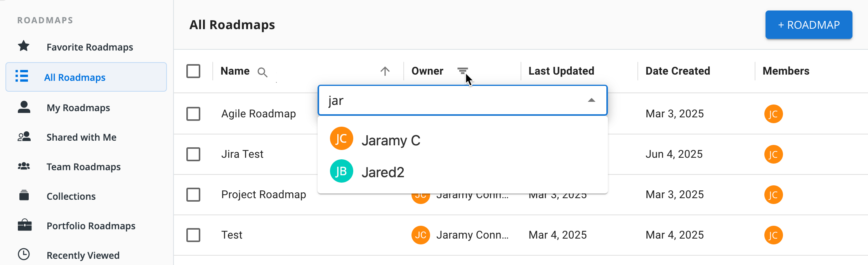This screenshot has height=265, width=868.
Task: Choose Jared2 in the owner dropdown
Action: [x=383, y=172]
